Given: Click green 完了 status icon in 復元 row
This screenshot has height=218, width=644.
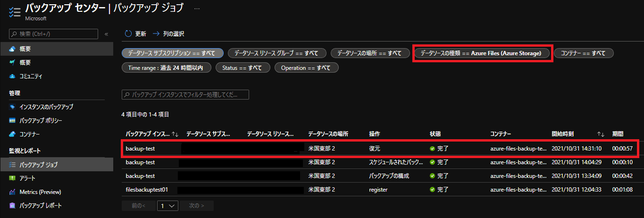Looking at the screenshot, I should [x=432, y=148].
